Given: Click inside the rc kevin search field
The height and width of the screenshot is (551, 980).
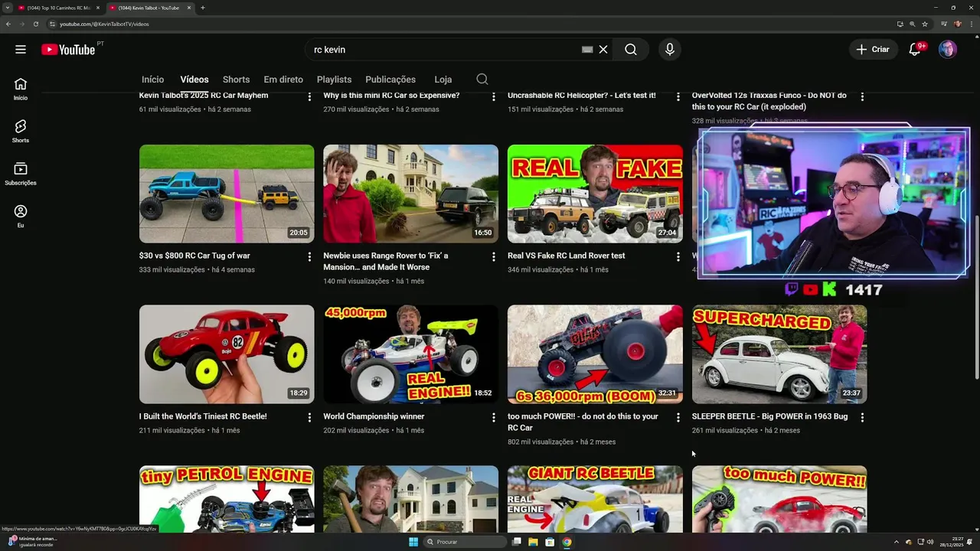Looking at the screenshot, I should pyautogui.click(x=444, y=50).
